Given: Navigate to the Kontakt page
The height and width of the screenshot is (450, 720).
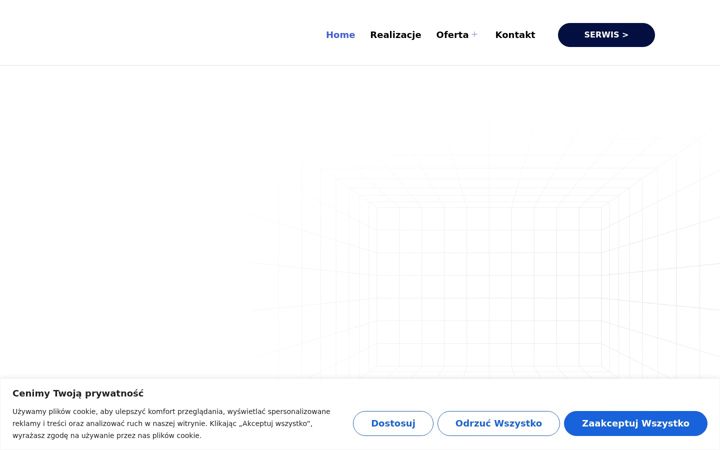Looking at the screenshot, I should click(515, 35).
